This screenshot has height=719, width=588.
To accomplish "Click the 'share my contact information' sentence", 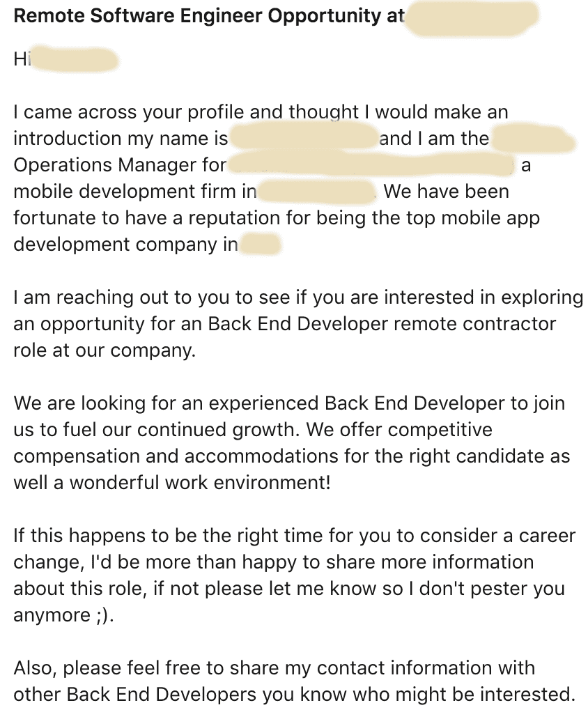I will point(294,681).
